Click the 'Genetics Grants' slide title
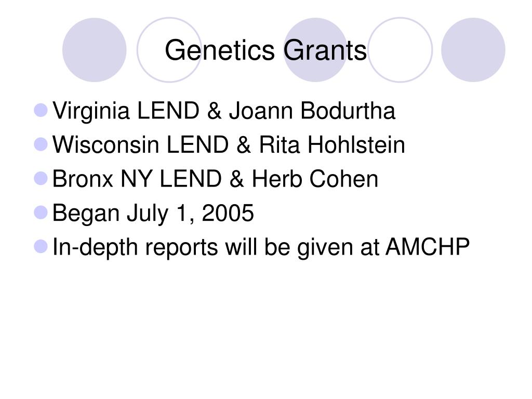This screenshot has width=532, height=399. click(x=265, y=51)
